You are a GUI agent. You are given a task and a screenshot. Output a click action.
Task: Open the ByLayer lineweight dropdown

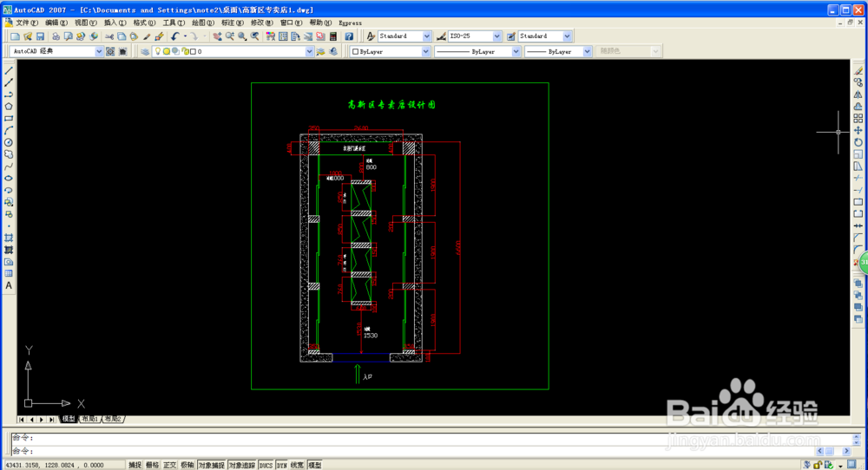pos(588,51)
